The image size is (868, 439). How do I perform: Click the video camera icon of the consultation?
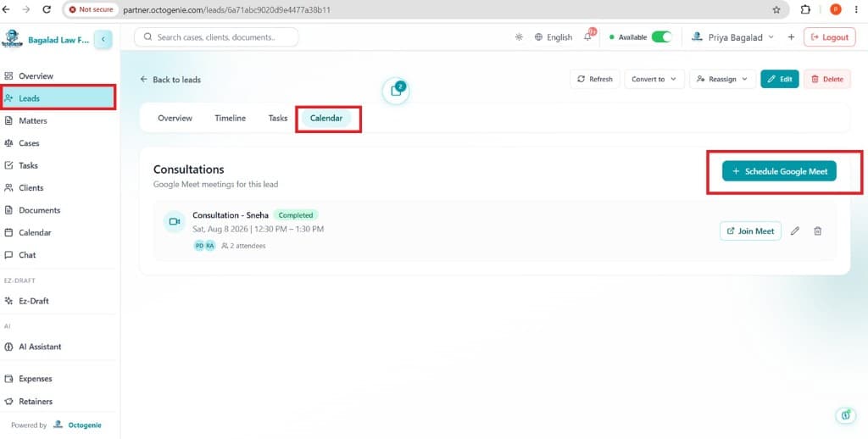175,221
